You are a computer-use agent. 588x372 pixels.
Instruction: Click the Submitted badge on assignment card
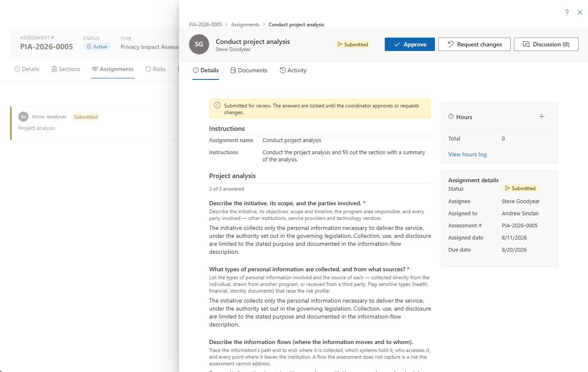86,117
